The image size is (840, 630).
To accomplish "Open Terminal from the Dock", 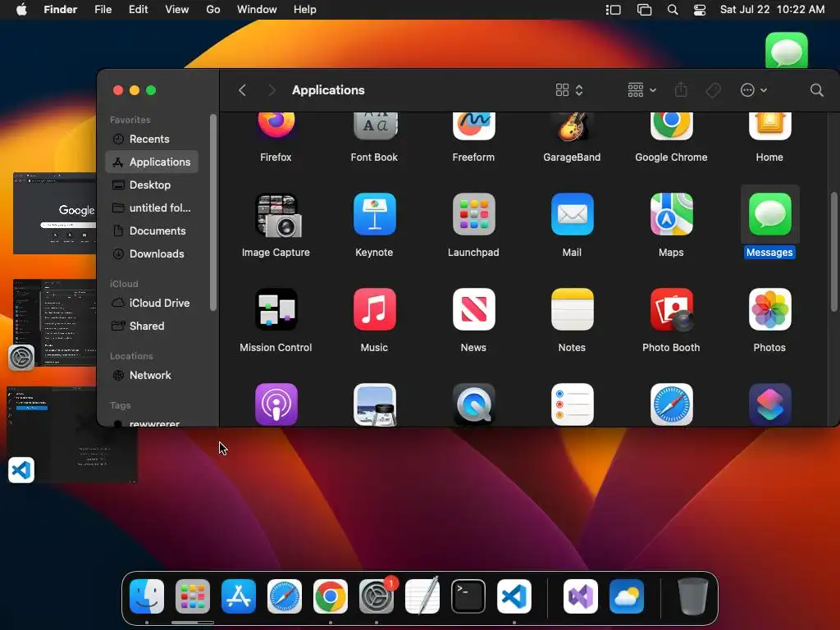I will pos(468,596).
